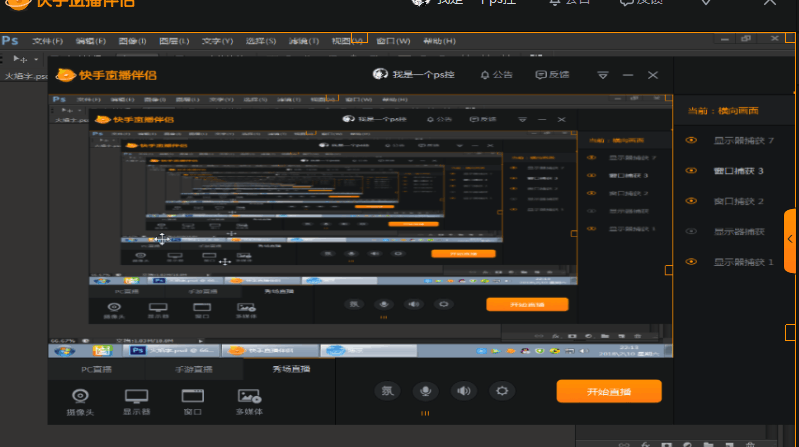This screenshot has width=799, height=447.
Task: Click the blue cloud app button in largest taskbar
Action: tap(369, 351)
